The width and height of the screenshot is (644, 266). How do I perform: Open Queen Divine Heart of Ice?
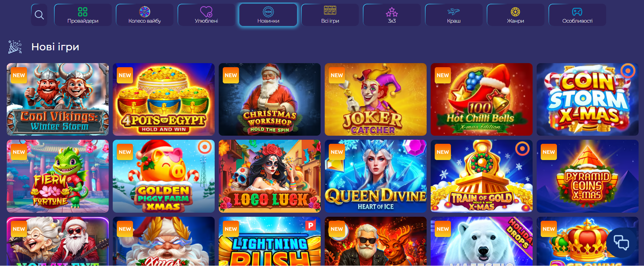[376, 176]
